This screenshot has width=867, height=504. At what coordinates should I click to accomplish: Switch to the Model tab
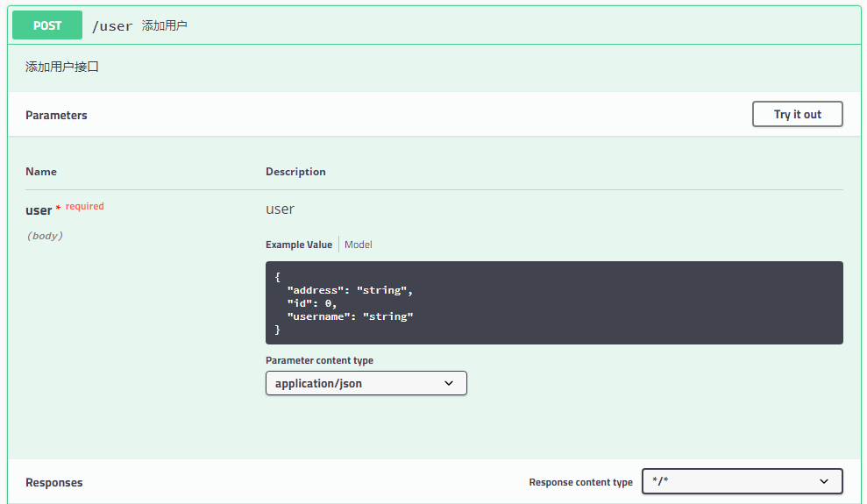(358, 245)
